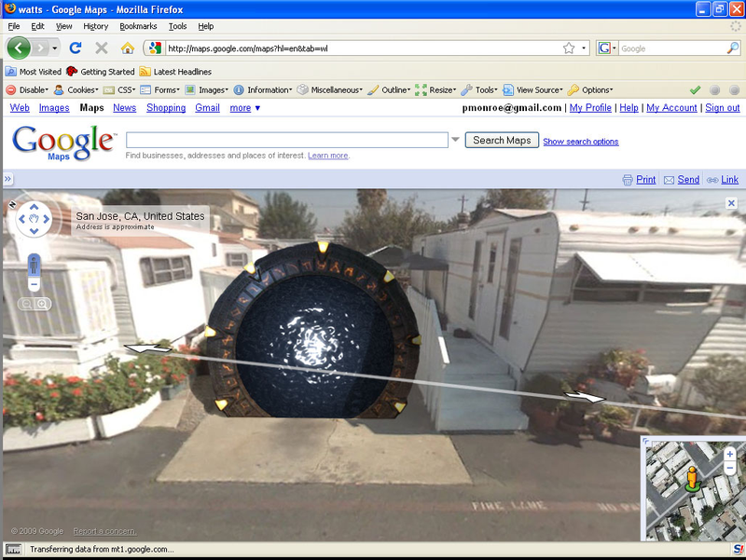Open the View menu
Image resolution: width=746 pixels, height=560 pixels.
click(63, 26)
